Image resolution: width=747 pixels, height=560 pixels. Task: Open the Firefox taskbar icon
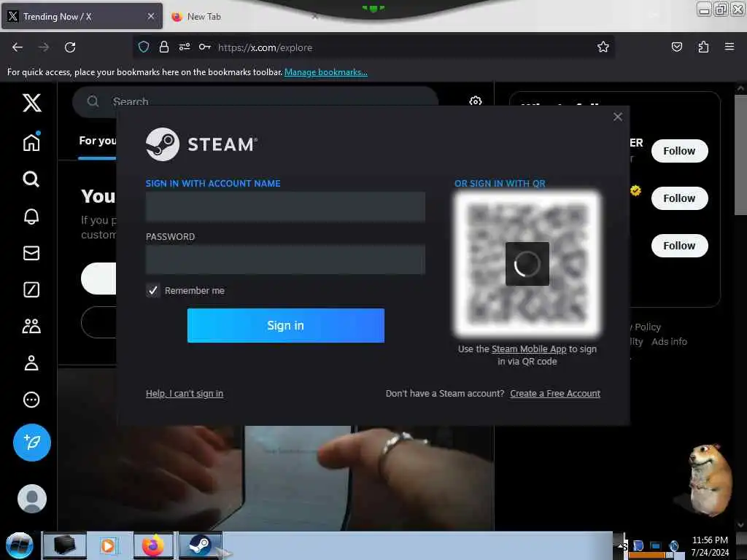pos(152,545)
